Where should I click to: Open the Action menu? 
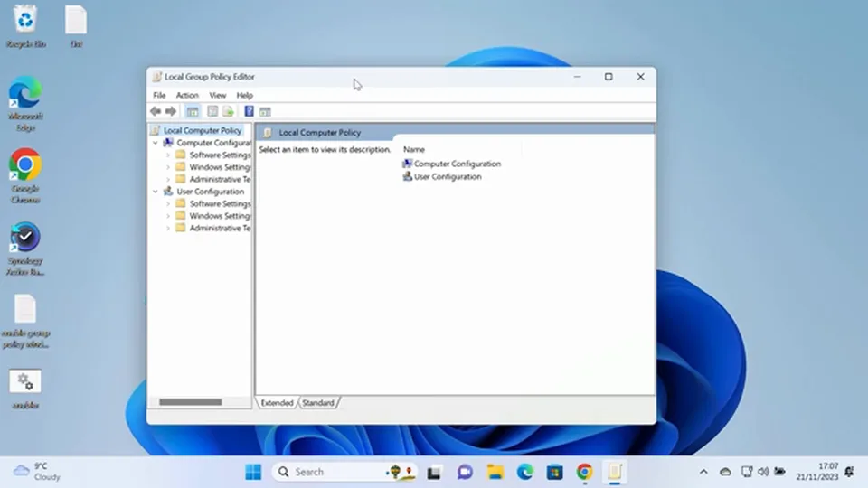click(187, 95)
